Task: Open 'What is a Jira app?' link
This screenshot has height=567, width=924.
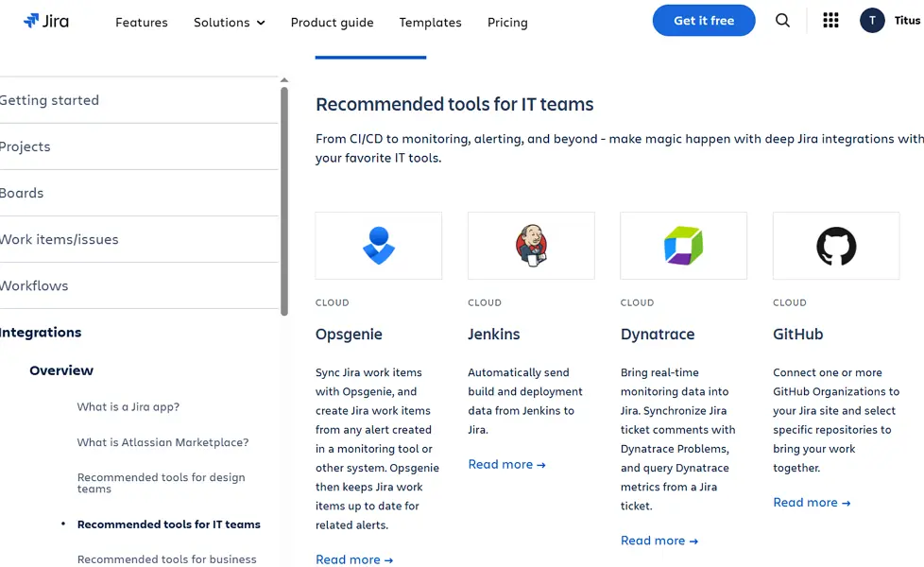Action: (128, 406)
